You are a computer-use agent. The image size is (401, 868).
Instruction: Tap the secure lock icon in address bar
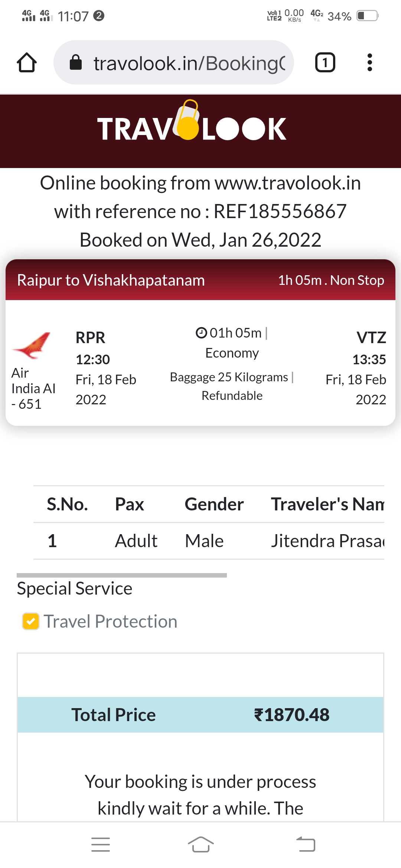pos(76,62)
